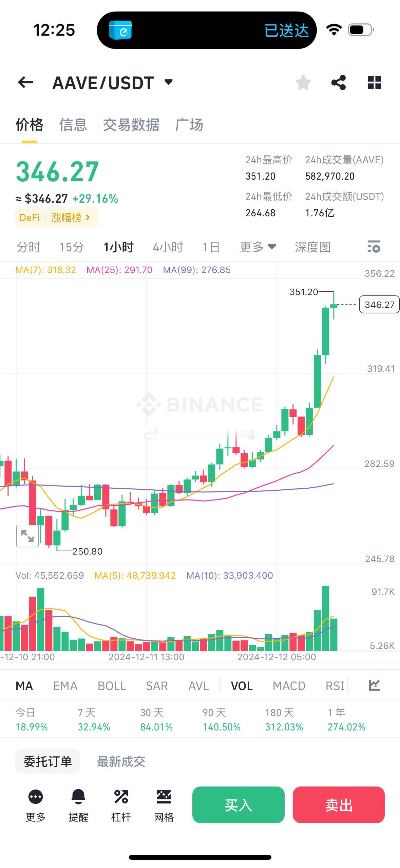Tap the 今日 18.99% performance
The height and width of the screenshot is (868, 400).
pyautogui.click(x=32, y=720)
